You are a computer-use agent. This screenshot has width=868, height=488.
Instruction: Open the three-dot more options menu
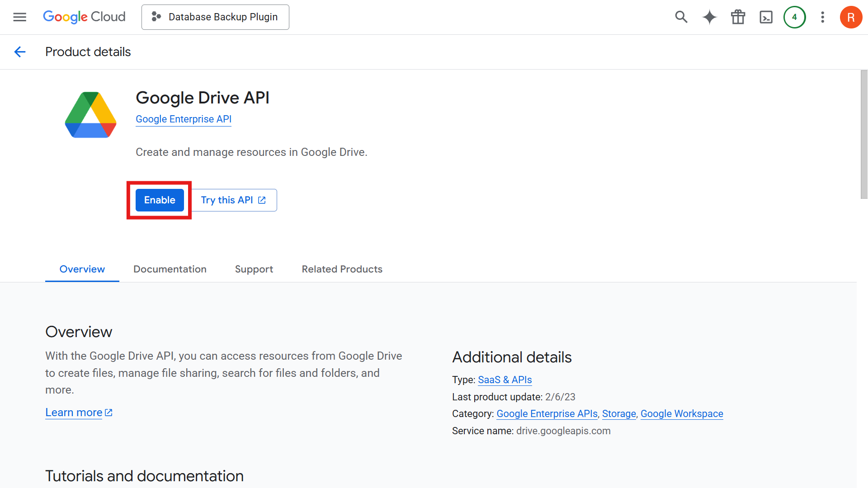tap(822, 17)
